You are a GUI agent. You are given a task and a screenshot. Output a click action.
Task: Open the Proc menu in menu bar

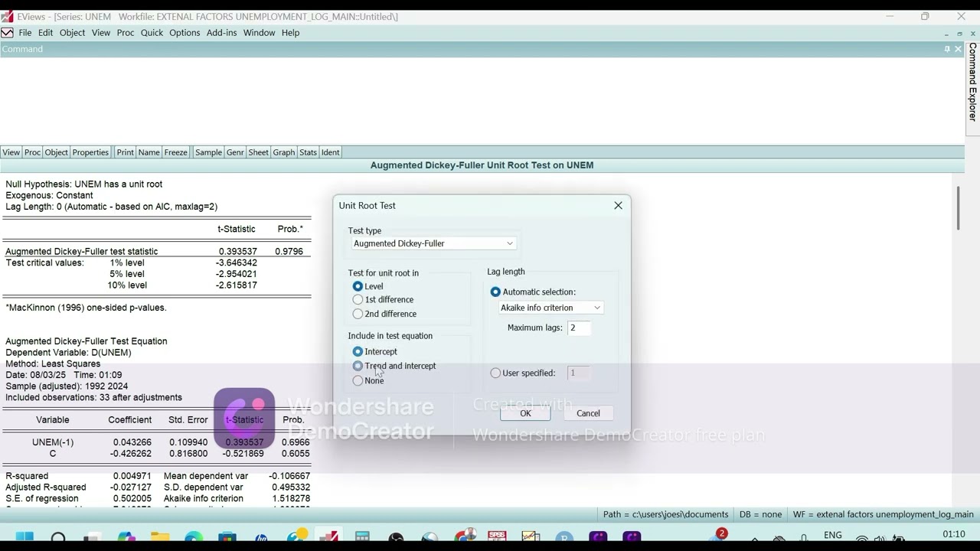(126, 33)
